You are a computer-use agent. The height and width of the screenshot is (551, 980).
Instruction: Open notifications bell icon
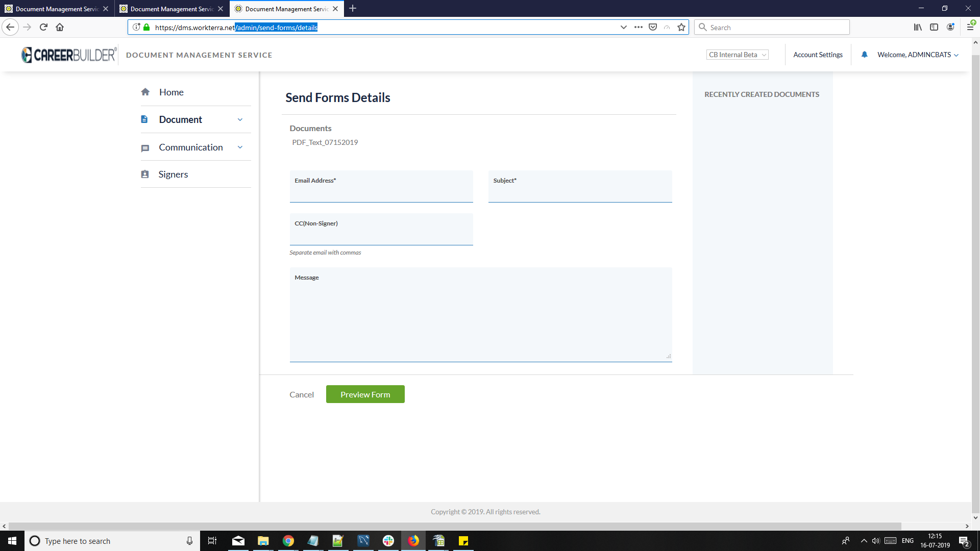pos(864,55)
